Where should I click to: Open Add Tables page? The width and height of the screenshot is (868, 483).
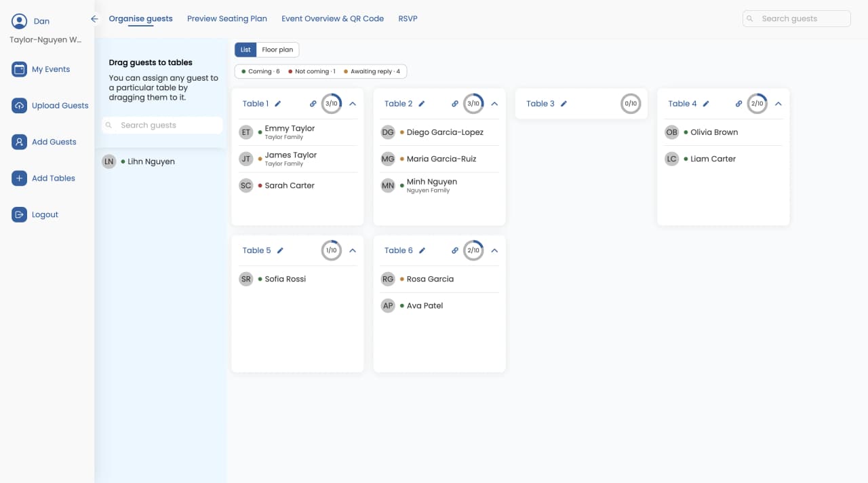click(x=54, y=178)
